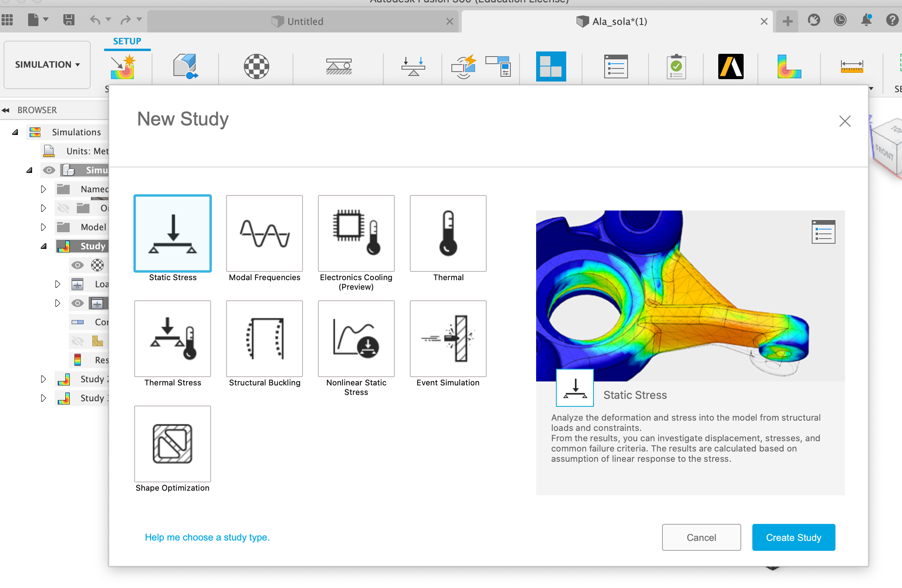Expand the Study 2 tree node
The width and height of the screenshot is (902, 588).
(x=44, y=379)
